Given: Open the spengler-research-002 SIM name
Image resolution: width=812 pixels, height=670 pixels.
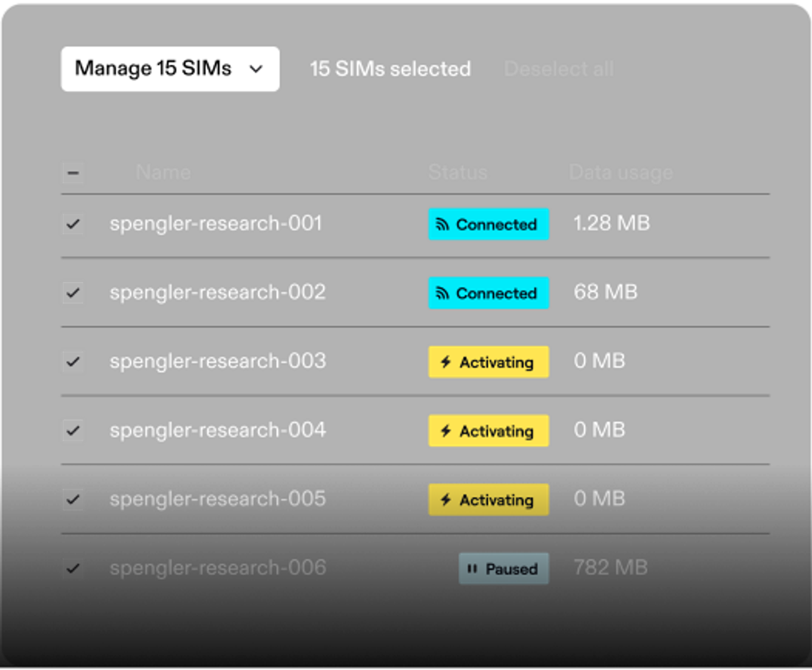Looking at the screenshot, I should (x=218, y=293).
